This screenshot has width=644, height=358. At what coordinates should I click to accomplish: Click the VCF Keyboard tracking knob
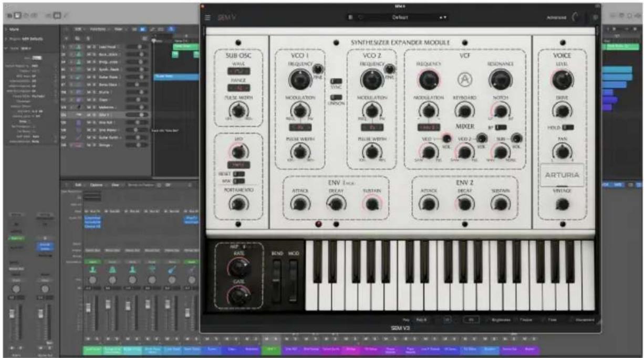point(464,110)
